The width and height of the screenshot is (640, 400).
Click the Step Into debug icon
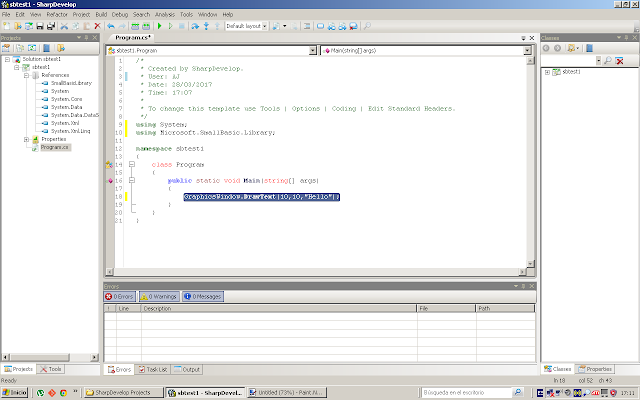(x=206, y=26)
